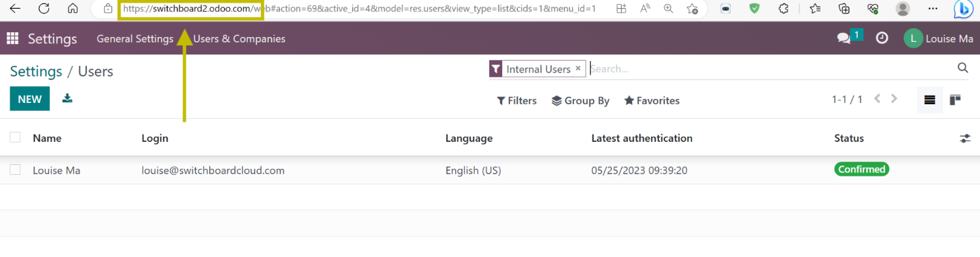
Task: Sort by Latest authentication column header
Action: point(642,138)
